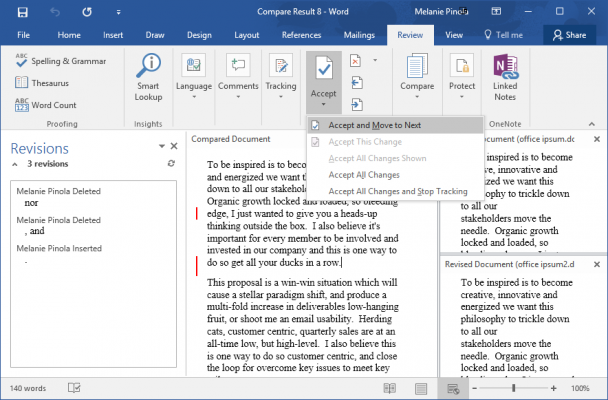Screen dimensions: 608x400
Task: Open Customize Quick Access Toolbar arrow
Action: pyautogui.click(x=118, y=12)
